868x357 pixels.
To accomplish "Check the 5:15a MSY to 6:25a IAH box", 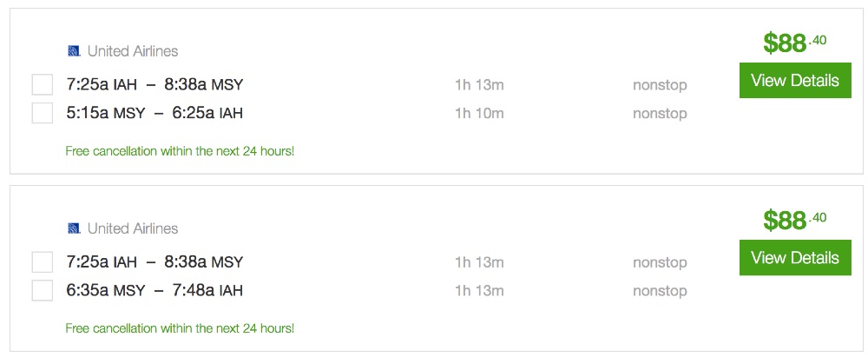I will click(43, 113).
